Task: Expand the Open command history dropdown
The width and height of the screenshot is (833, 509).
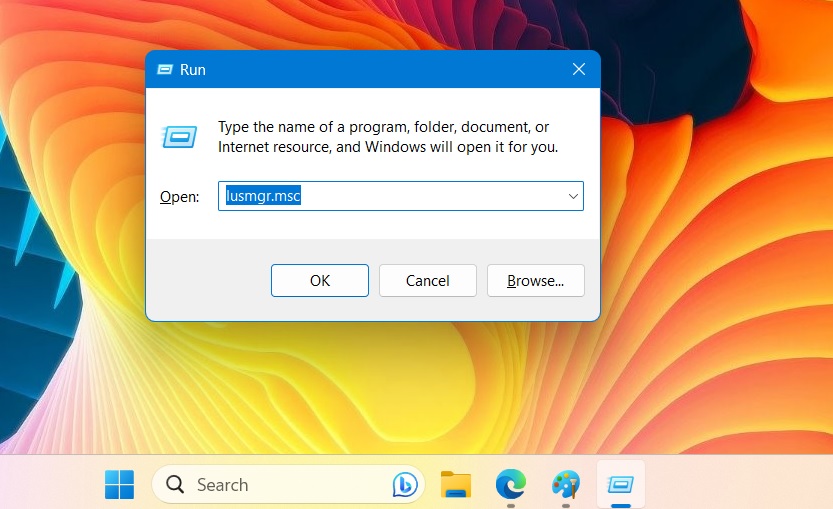Action: click(573, 196)
